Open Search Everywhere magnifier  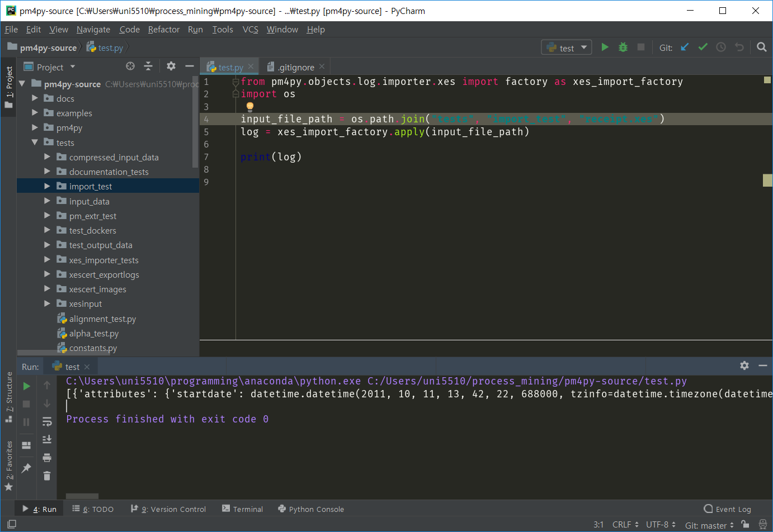(761, 47)
